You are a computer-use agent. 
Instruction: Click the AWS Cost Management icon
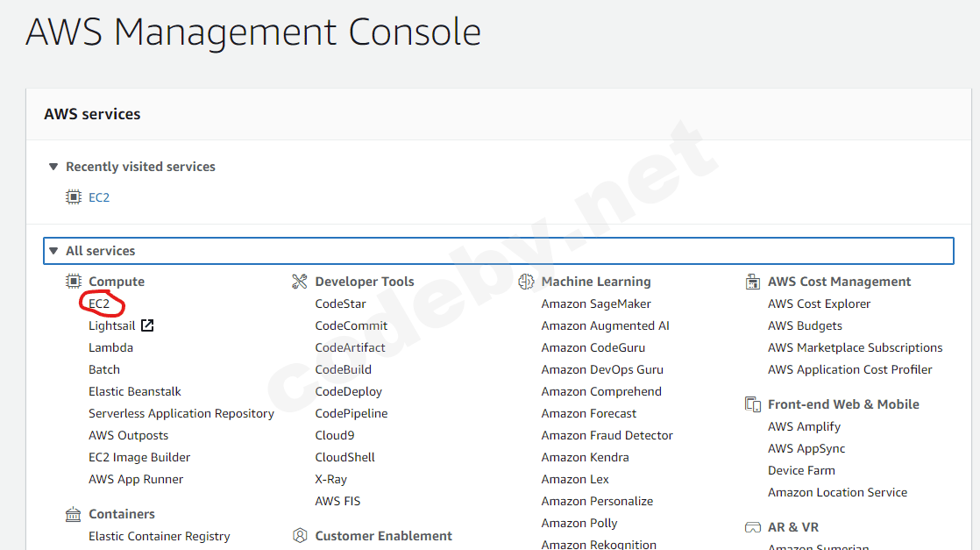click(x=752, y=282)
